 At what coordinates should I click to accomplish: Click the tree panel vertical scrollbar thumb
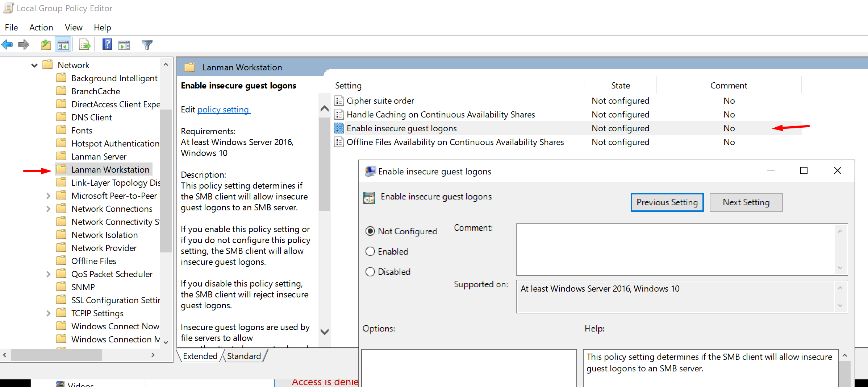pyautogui.click(x=166, y=181)
